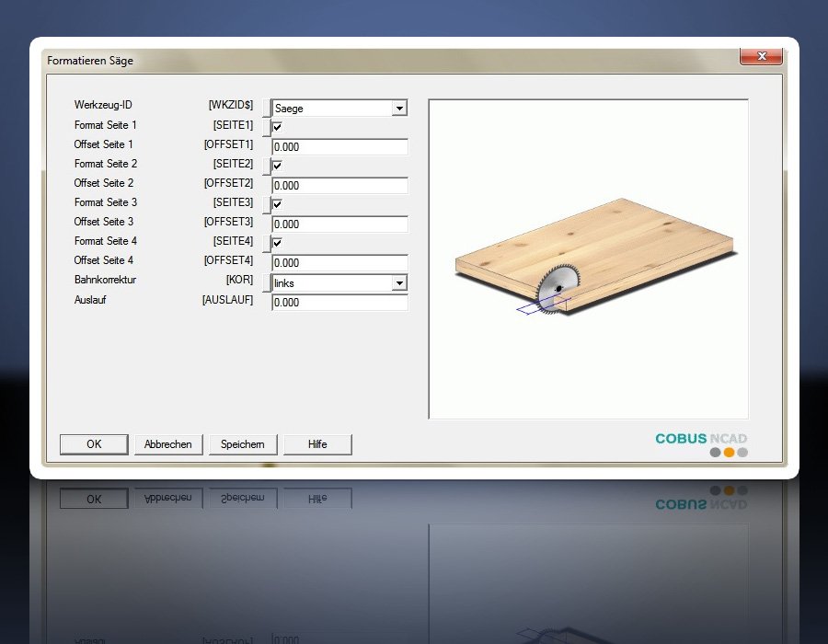Click the Format Seite 3 label
The width and height of the screenshot is (828, 644).
tap(106, 202)
